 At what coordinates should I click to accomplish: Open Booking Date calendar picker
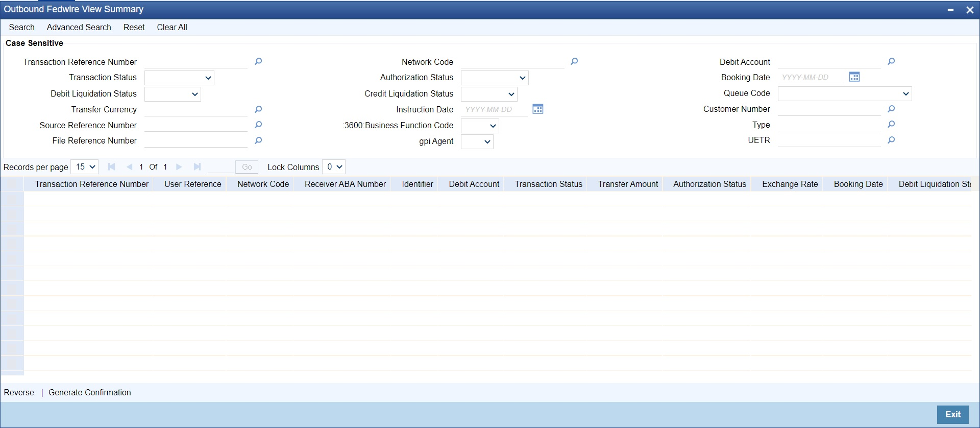tap(854, 77)
